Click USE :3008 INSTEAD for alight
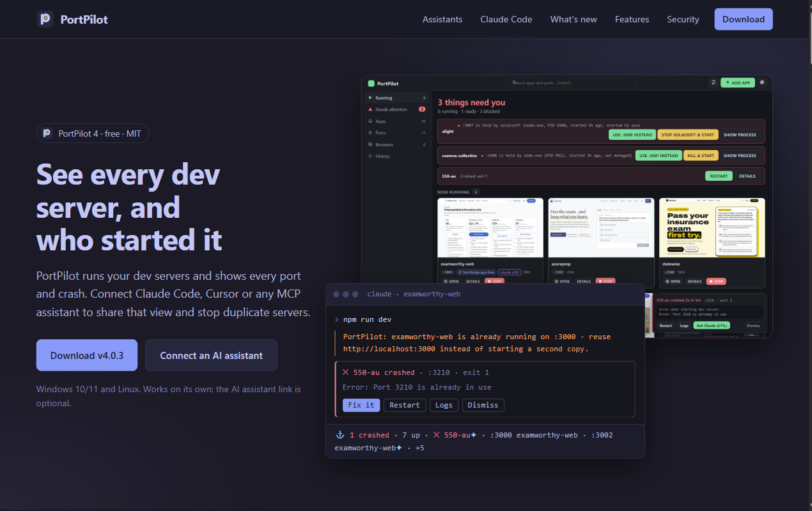The height and width of the screenshot is (511, 812). point(632,135)
